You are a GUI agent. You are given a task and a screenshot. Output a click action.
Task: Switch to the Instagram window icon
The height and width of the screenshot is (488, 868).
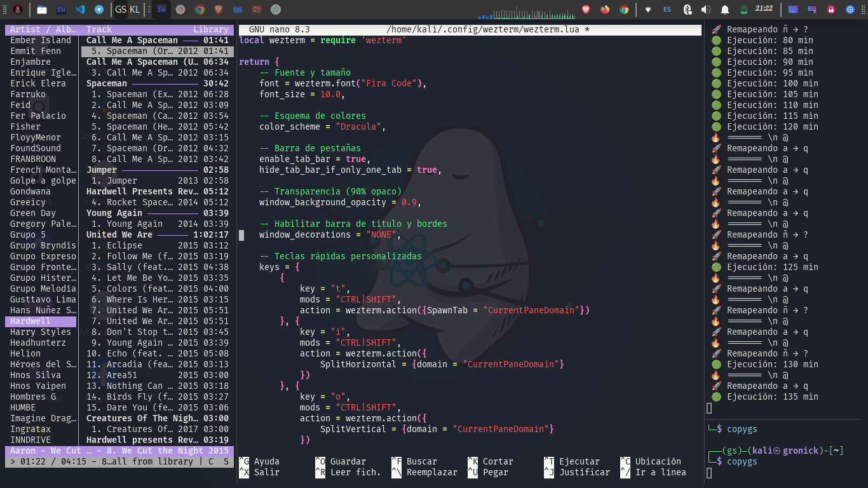[180, 10]
